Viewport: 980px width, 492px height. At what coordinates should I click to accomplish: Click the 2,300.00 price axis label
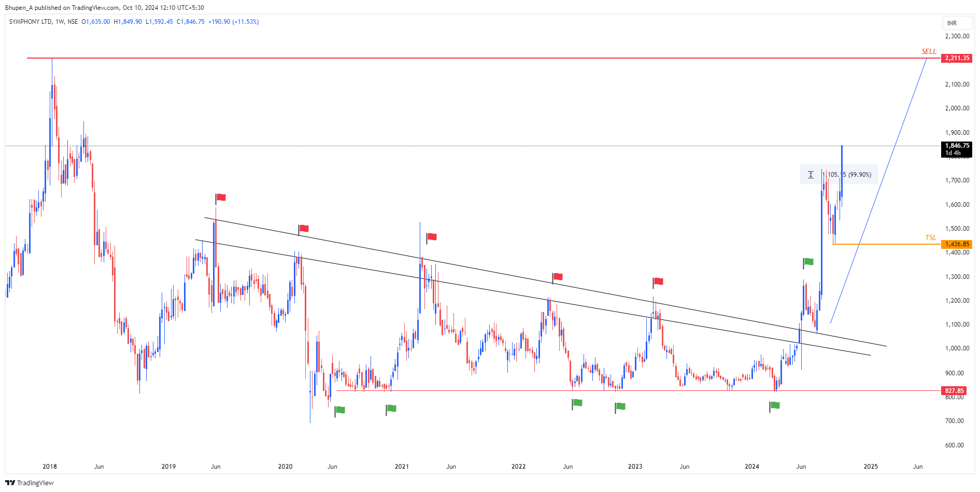click(x=957, y=36)
